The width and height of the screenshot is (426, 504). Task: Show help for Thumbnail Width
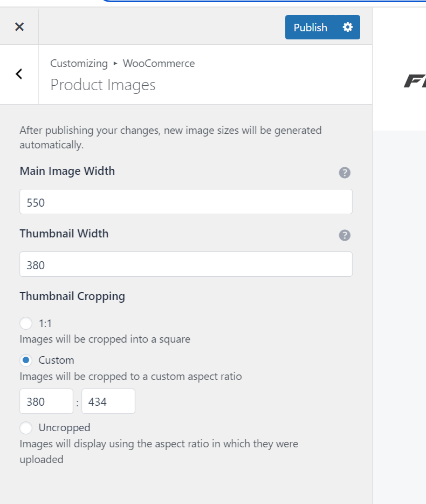345,235
